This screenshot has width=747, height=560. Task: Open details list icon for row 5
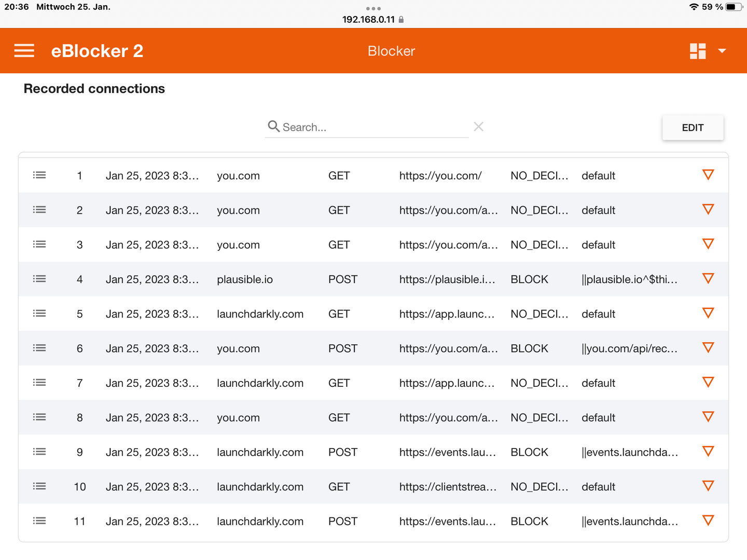(39, 314)
